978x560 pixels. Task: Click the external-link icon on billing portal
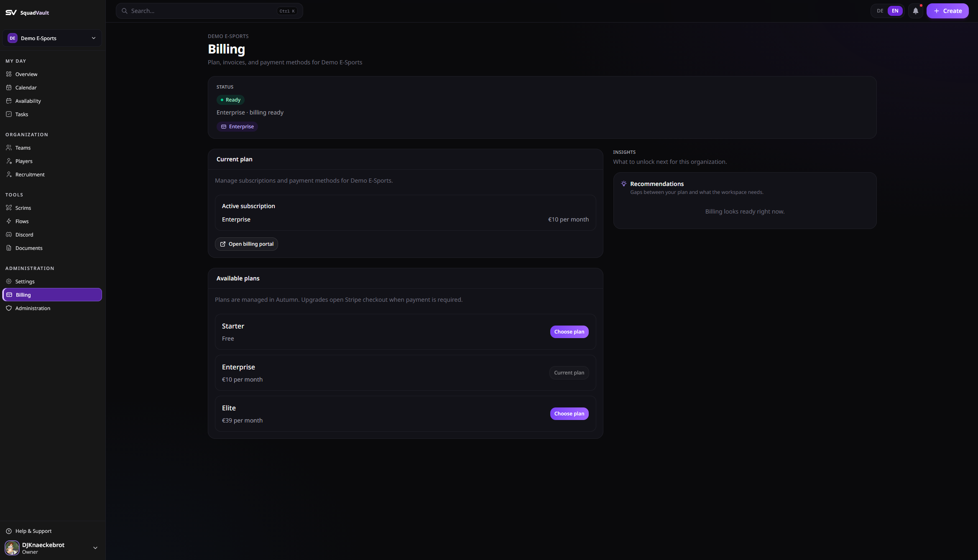(223, 244)
